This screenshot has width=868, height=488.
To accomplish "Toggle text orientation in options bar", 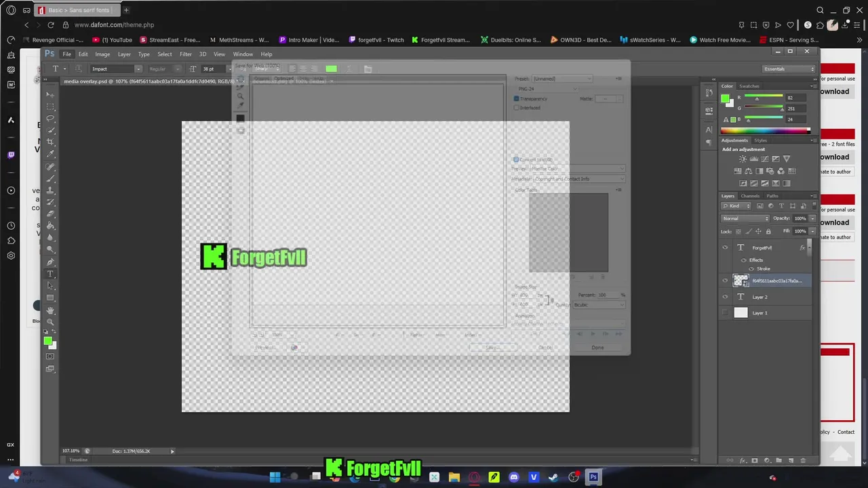I will [x=79, y=68].
